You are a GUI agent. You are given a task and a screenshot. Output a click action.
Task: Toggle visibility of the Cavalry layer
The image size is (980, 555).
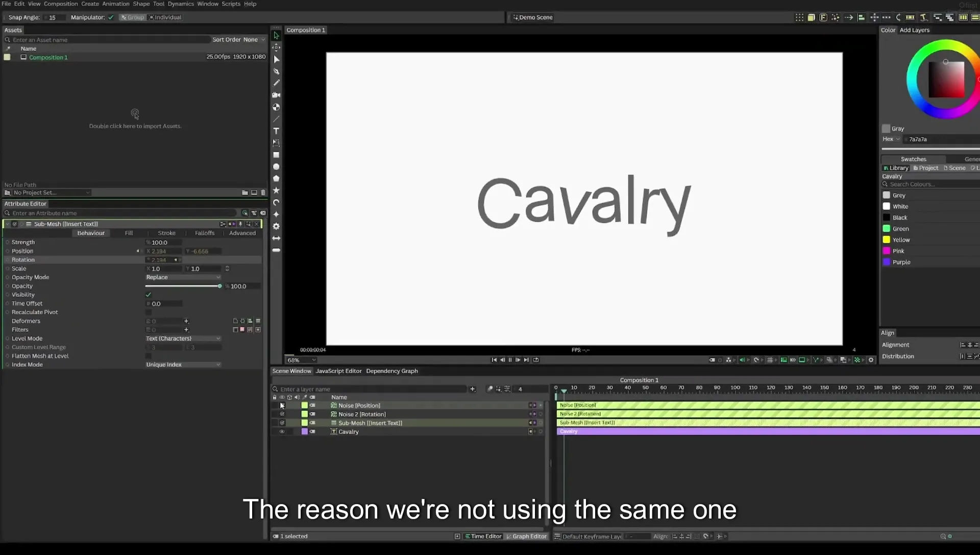pos(282,432)
